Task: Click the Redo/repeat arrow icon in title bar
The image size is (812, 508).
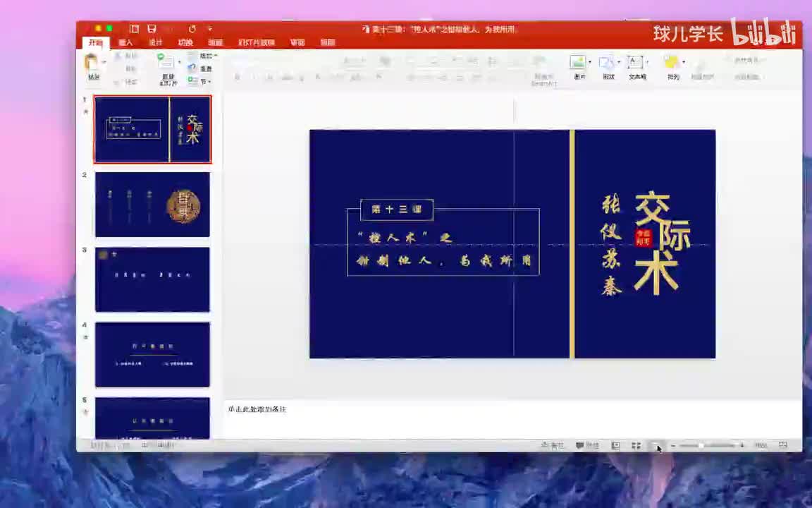Action: click(192, 29)
